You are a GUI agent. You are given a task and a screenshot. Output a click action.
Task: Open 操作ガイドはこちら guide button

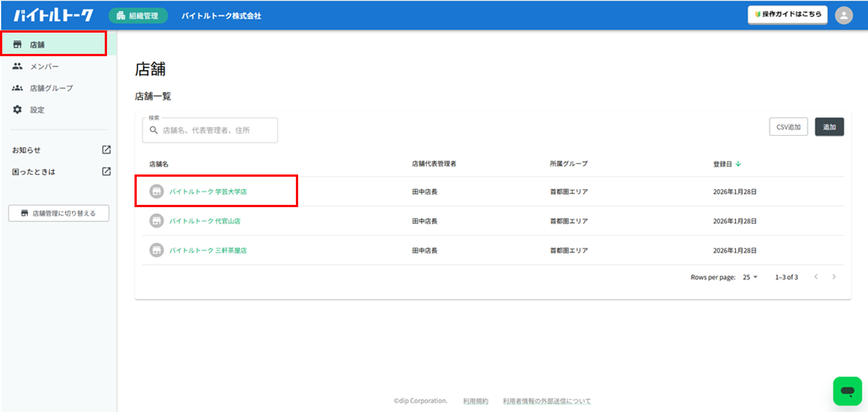click(787, 14)
